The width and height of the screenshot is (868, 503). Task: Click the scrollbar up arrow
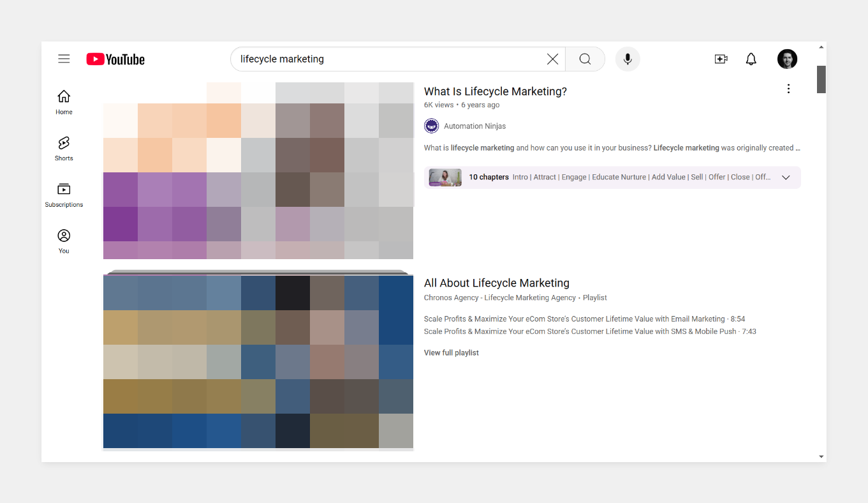(x=821, y=47)
